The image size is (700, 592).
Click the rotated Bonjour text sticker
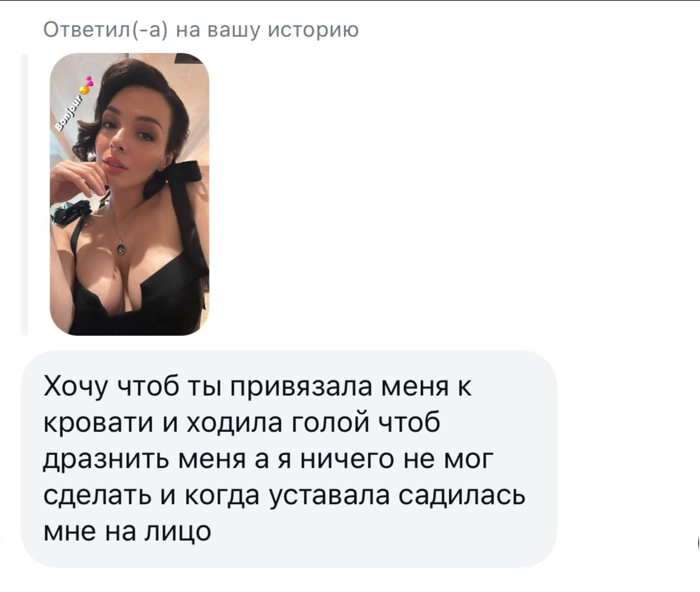[x=69, y=114]
